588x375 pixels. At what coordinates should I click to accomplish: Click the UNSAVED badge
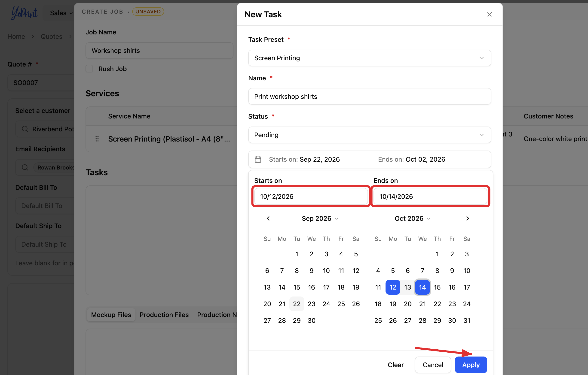(148, 12)
